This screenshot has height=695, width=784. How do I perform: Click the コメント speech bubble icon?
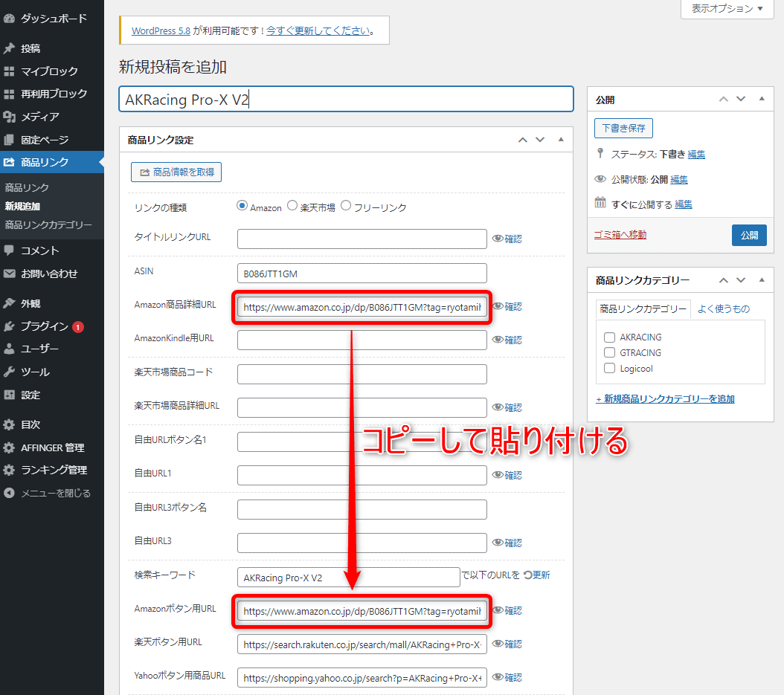coord(9,250)
